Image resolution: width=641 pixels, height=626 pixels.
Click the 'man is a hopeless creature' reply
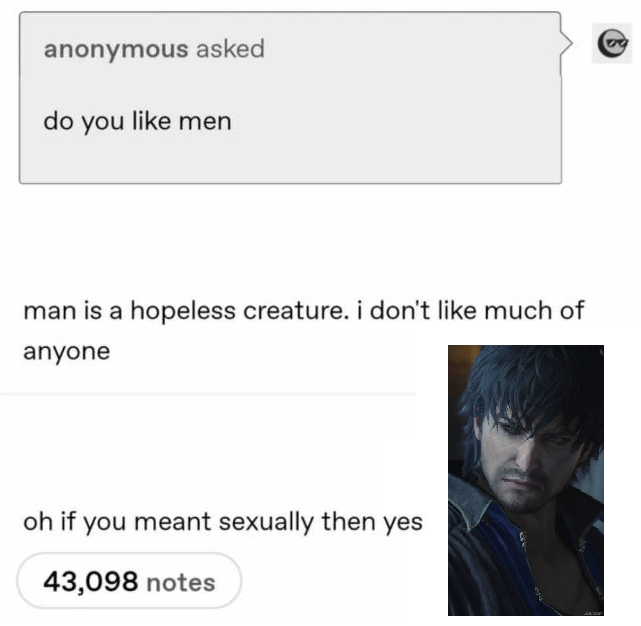tap(303, 330)
